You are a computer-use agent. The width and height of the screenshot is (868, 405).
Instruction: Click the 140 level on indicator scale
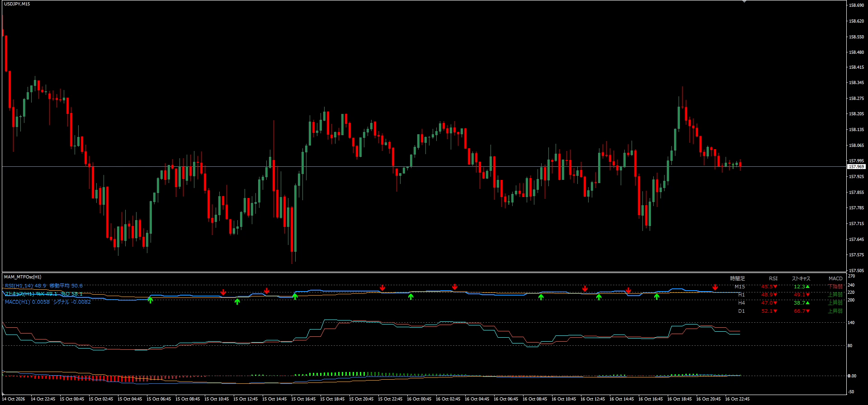[x=851, y=323]
